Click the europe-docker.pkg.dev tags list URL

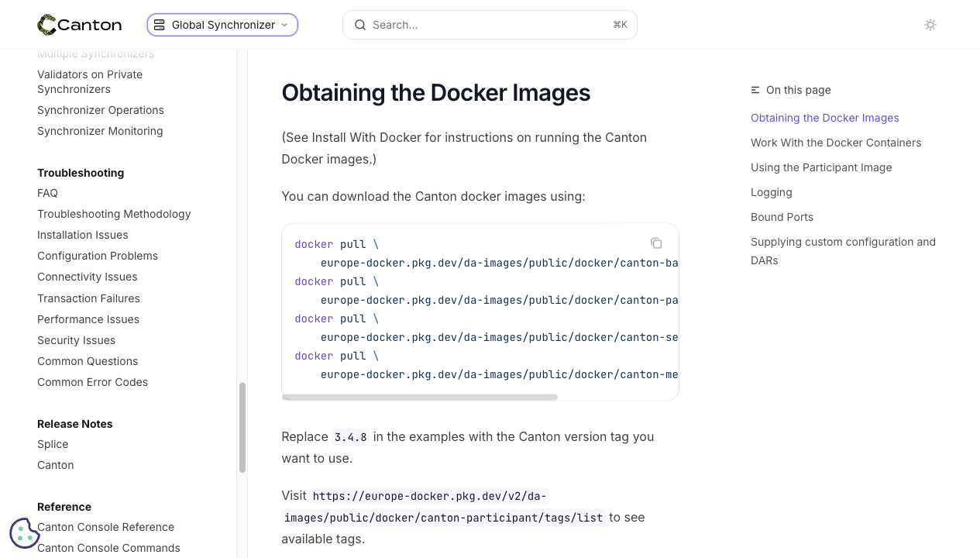point(443,507)
